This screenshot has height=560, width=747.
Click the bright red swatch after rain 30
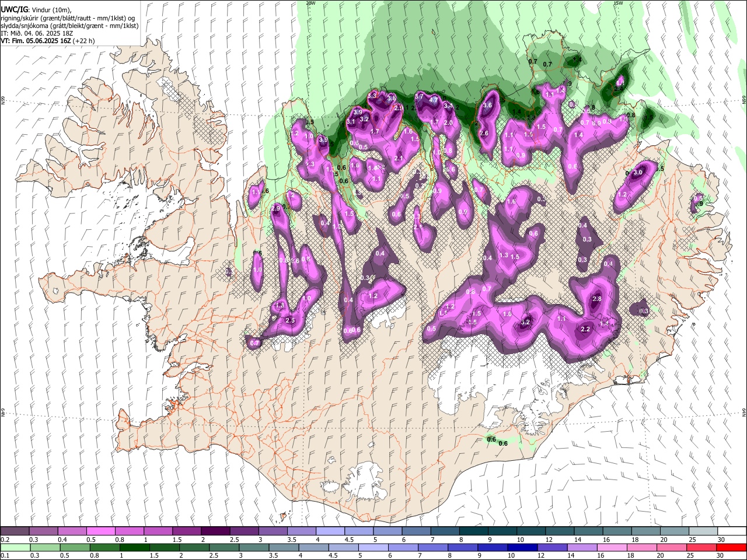(731, 547)
